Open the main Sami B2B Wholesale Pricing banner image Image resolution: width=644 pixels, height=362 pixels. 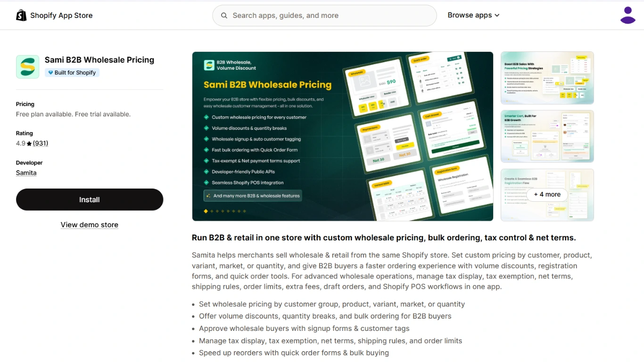(343, 136)
